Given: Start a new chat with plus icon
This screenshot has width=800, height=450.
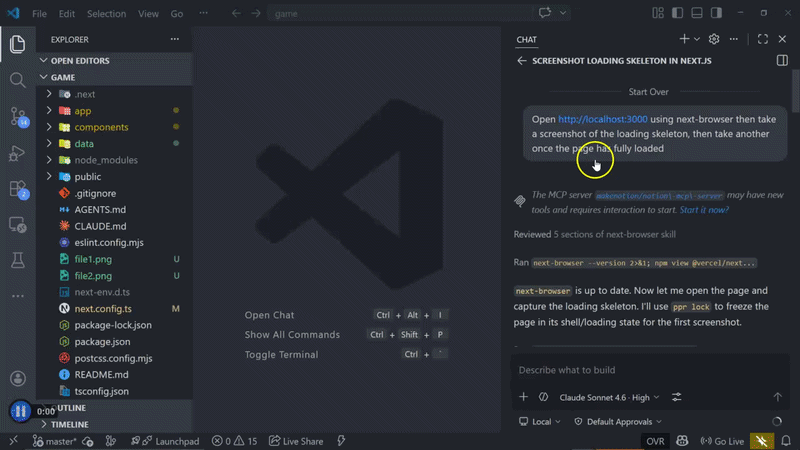Looking at the screenshot, I should (x=684, y=39).
